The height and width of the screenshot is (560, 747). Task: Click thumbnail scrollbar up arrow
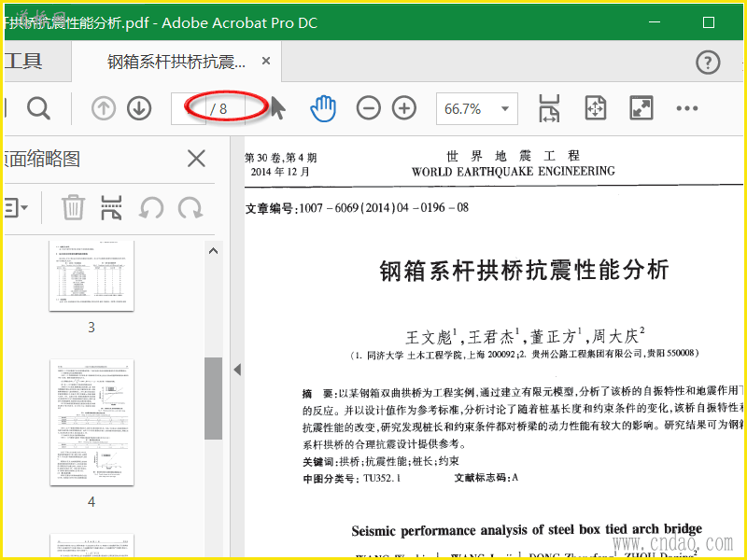pos(214,251)
